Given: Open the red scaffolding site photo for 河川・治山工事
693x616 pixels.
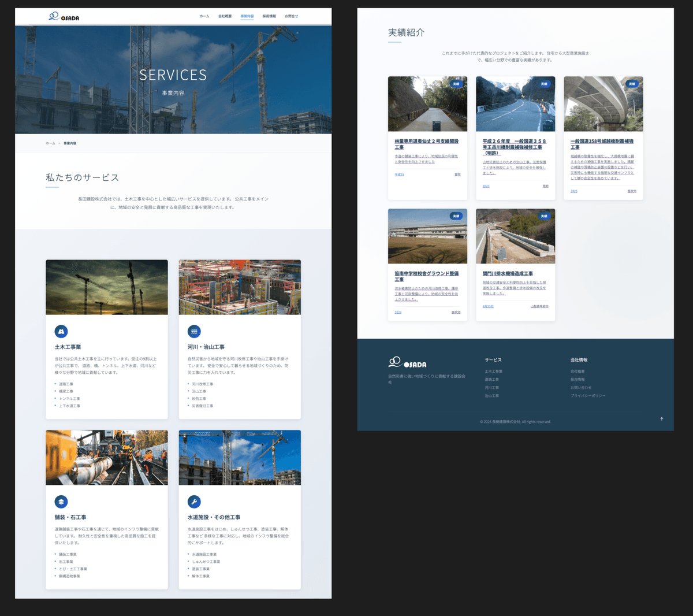Looking at the screenshot, I should pyautogui.click(x=240, y=287).
